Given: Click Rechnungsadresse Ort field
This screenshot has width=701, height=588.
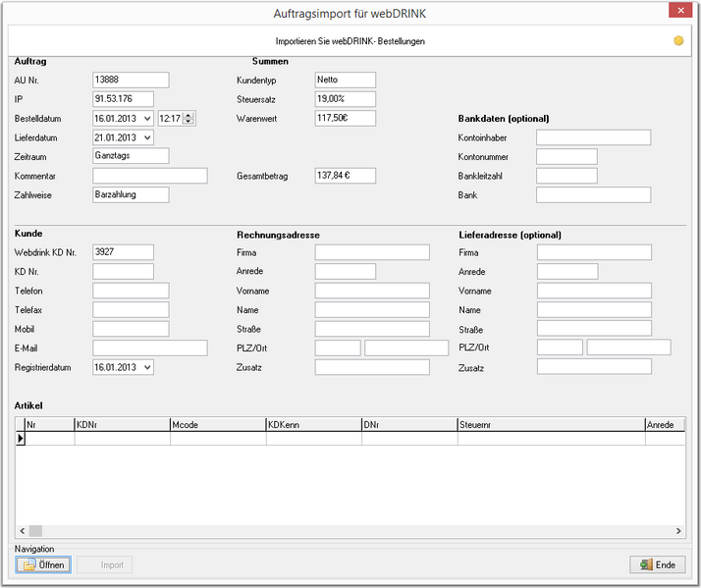Looking at the screenshot, I should coord(406,347).
